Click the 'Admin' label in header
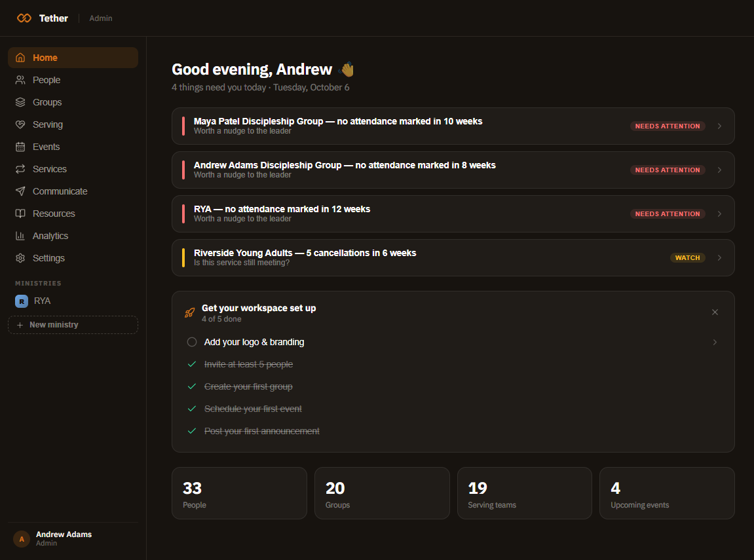 coord(101,18)
